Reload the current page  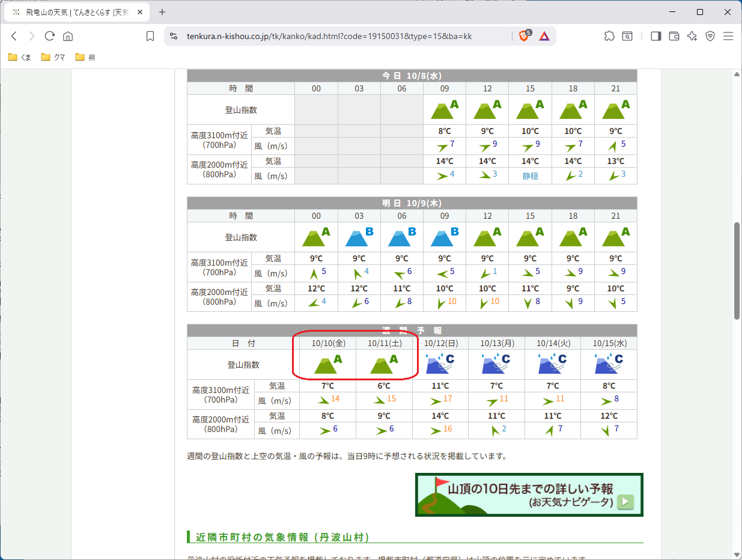[50, 36]
